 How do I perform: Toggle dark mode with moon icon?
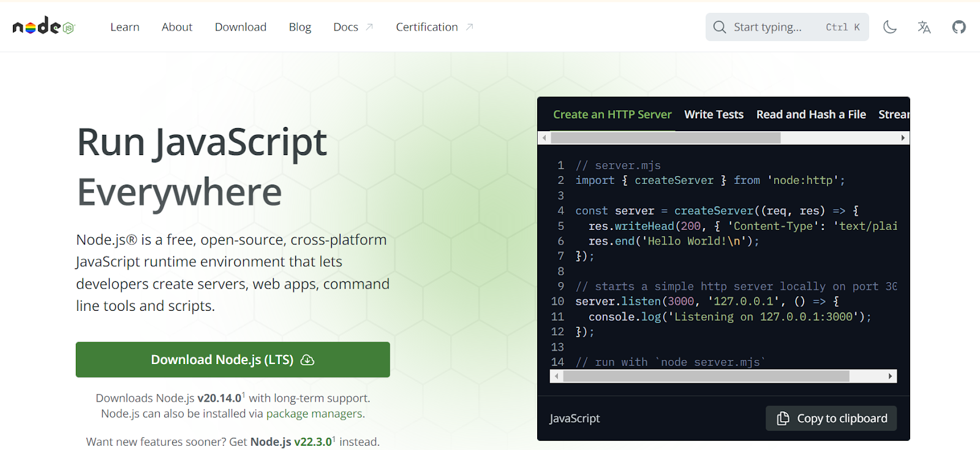tap(890, 27)
